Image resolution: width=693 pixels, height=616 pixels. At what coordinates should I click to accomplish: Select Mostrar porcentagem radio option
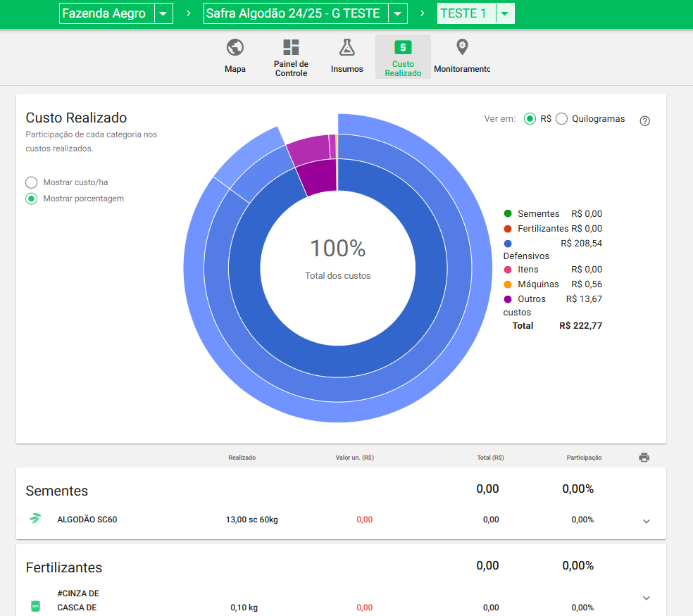click(32, 199)
